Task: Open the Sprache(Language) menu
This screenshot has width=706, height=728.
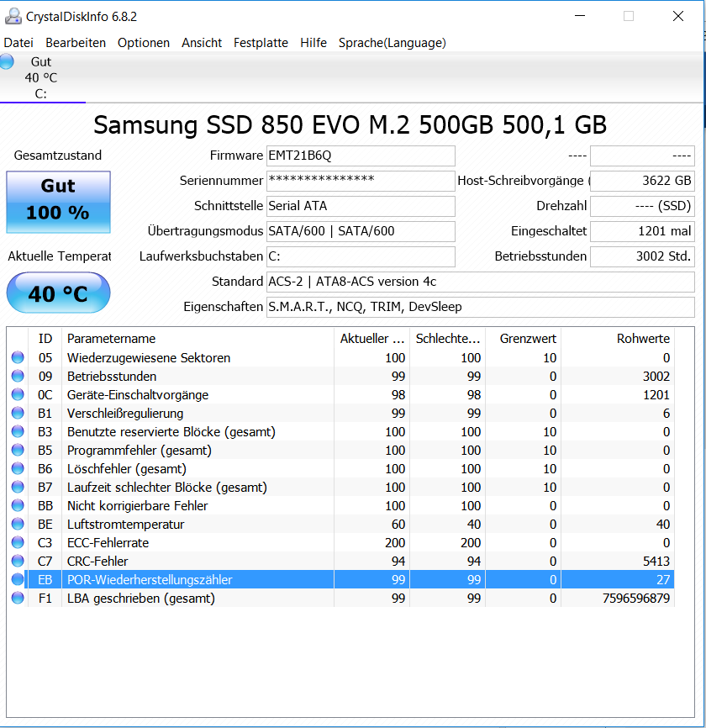Action: pyautogui.click(x=393, y=43)
